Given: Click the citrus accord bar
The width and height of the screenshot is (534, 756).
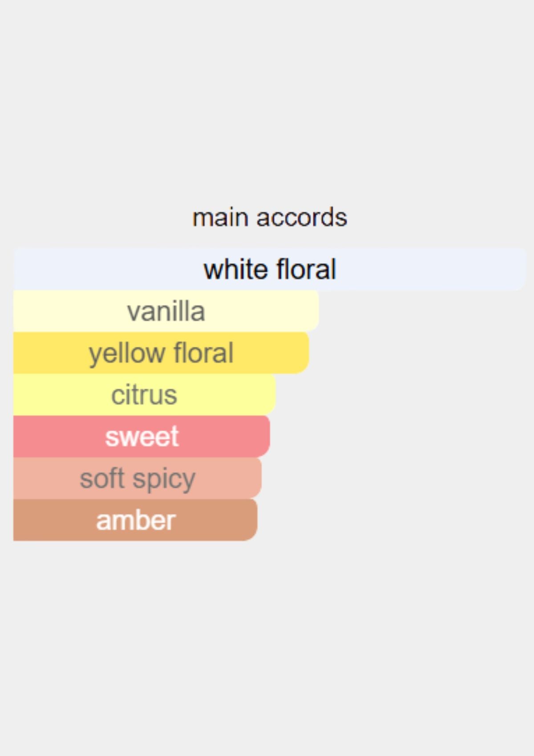Looking at the screenshot, I should coord(145,394).
